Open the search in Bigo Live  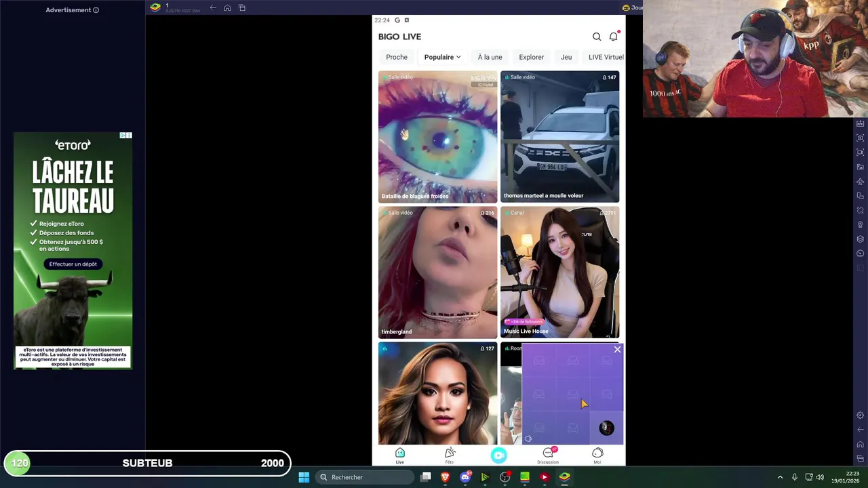[597, 37]
